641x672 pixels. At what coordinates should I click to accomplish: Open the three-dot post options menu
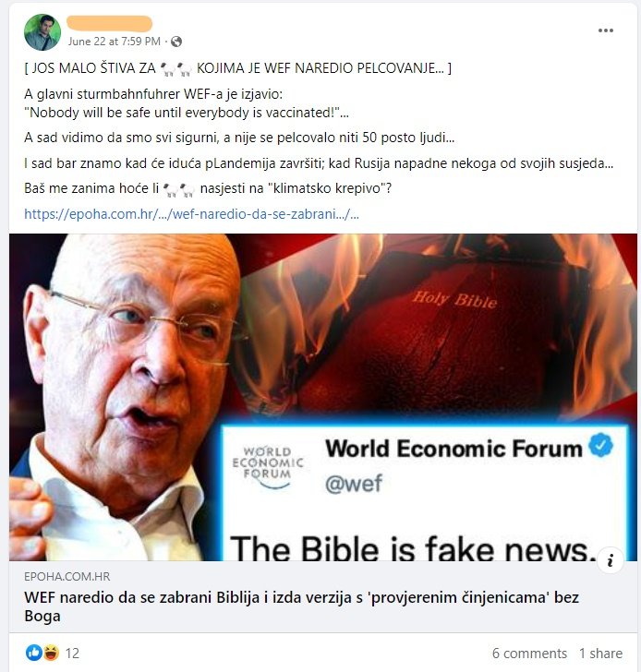[x=605, y=30]
